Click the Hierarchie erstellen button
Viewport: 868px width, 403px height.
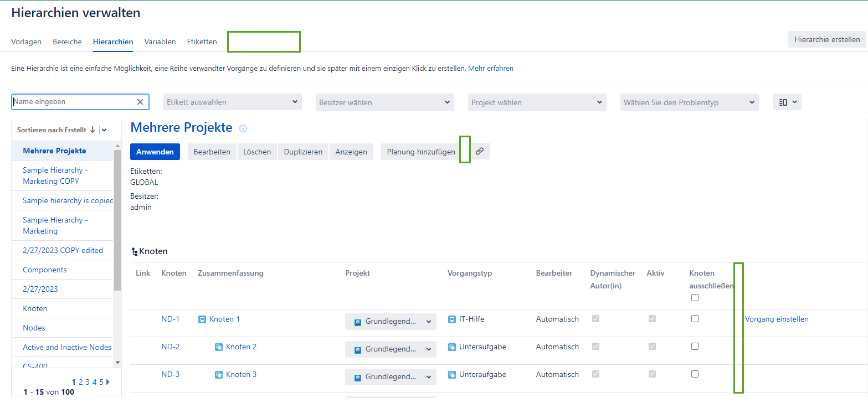pos(826,39)
